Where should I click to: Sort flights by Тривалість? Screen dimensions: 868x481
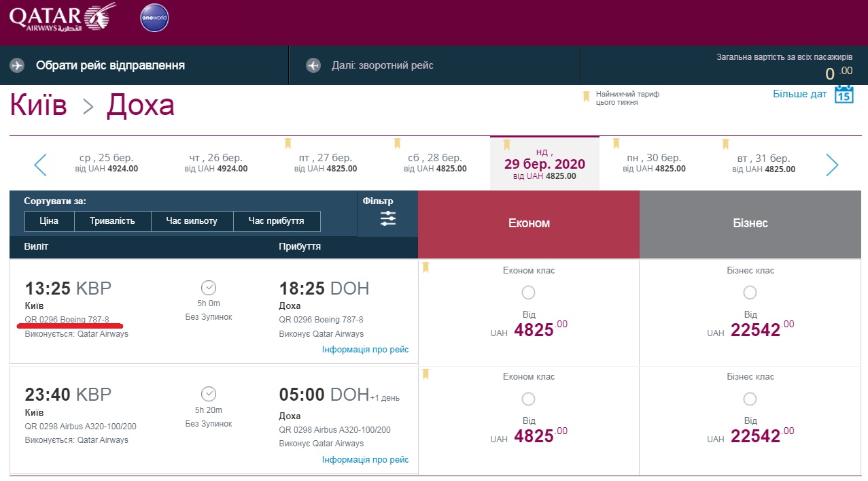pyautogui.click(x=111, y=221)
